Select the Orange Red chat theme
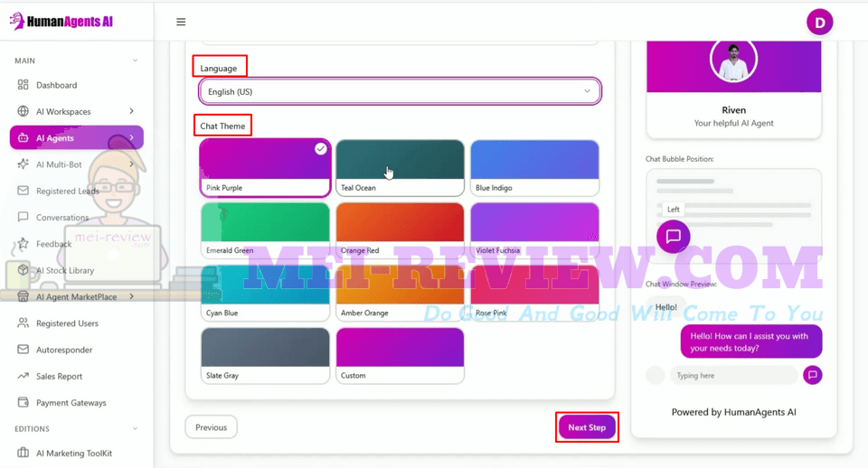The image size is (868, 468). (x=400, y=230)
